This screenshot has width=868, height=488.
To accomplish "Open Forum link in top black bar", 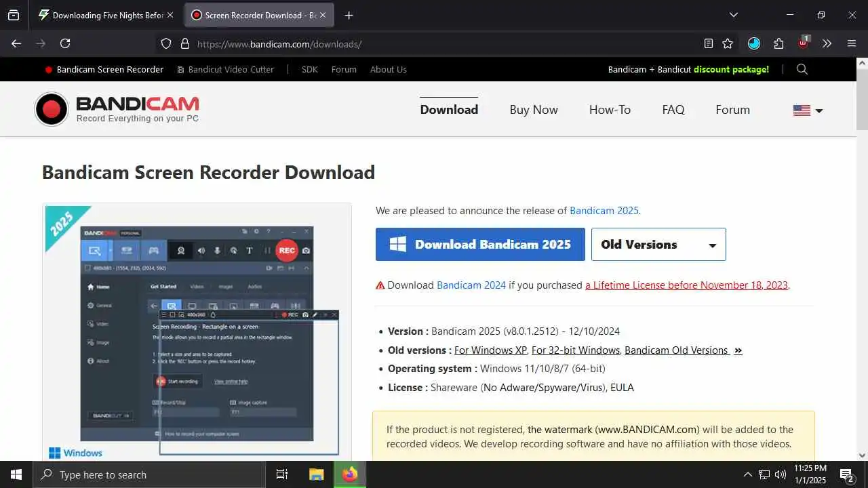I will (x=344, y=69).
